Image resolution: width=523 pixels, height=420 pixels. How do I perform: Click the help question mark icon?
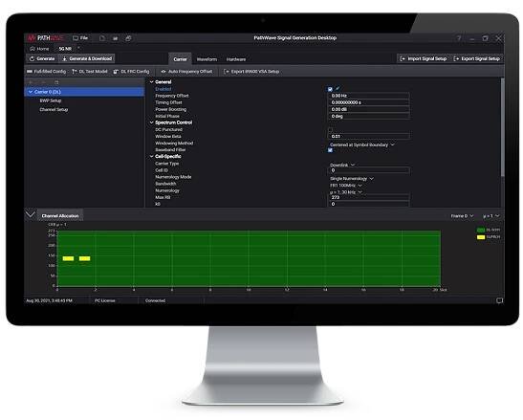click(x=459, y=38)
